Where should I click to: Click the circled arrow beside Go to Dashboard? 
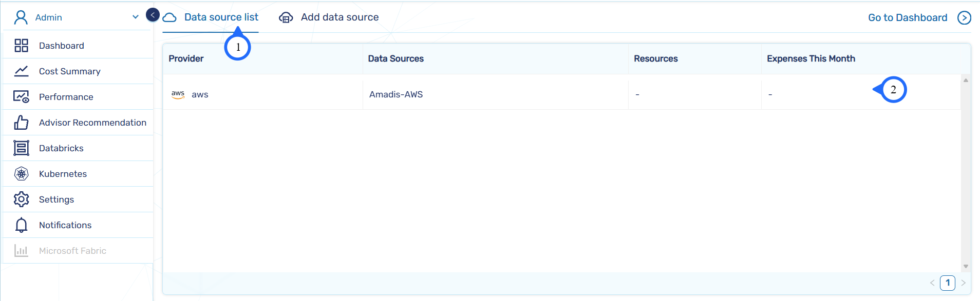click(x=964, y=18)
